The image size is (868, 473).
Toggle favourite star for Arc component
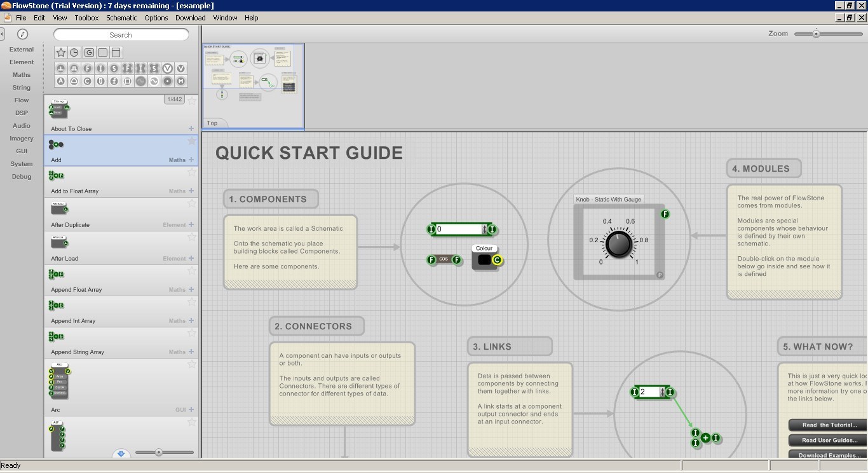(192, 364)
